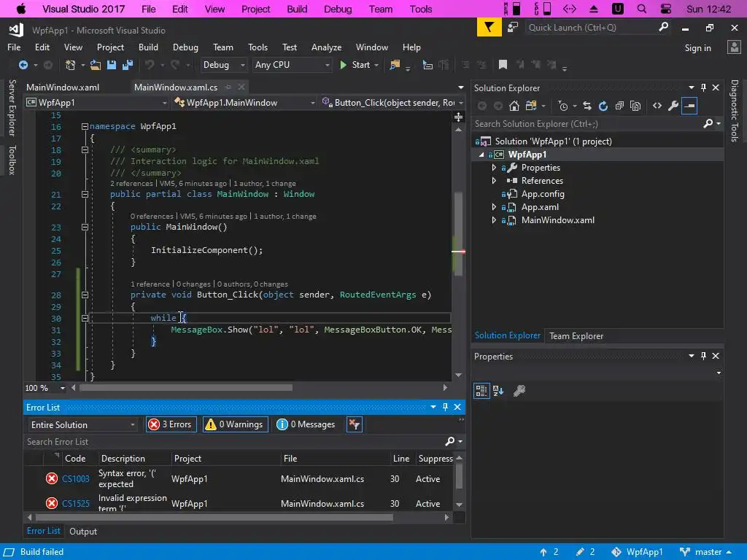
Task: Expand the References node
Action: (x=494, y=181)
